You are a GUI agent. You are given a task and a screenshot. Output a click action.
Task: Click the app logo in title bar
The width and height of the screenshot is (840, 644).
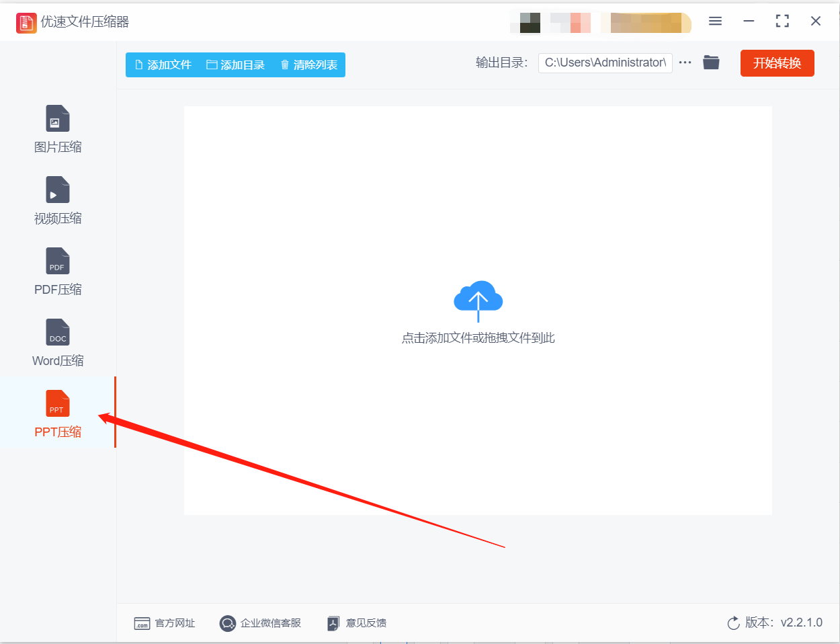[x=26, y=22]
